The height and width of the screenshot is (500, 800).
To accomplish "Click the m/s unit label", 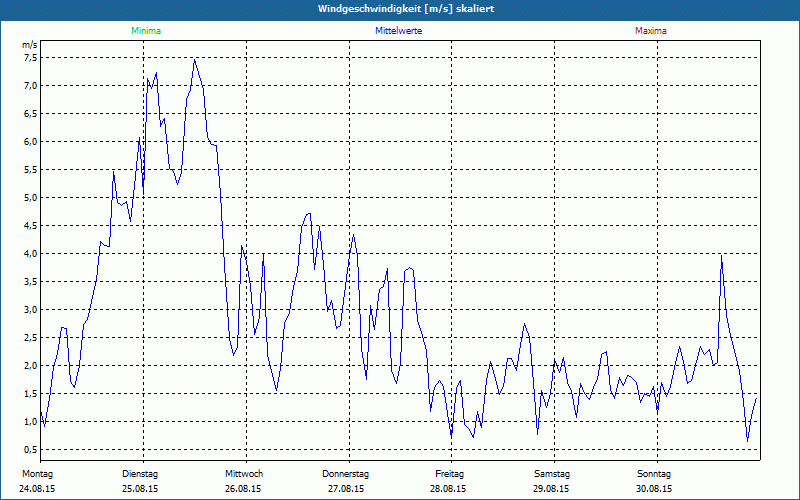I will pos(30,45).
